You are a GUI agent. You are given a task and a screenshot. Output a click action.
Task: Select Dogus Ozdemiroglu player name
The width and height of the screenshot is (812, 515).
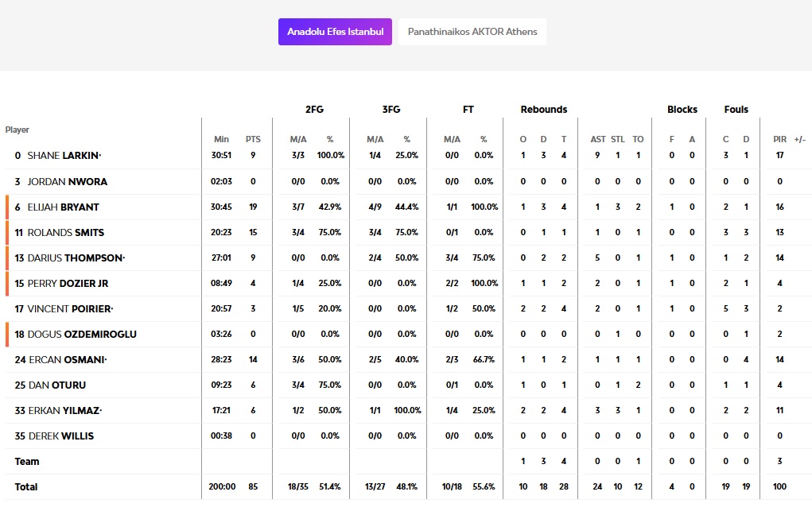(x=82, y=335)
